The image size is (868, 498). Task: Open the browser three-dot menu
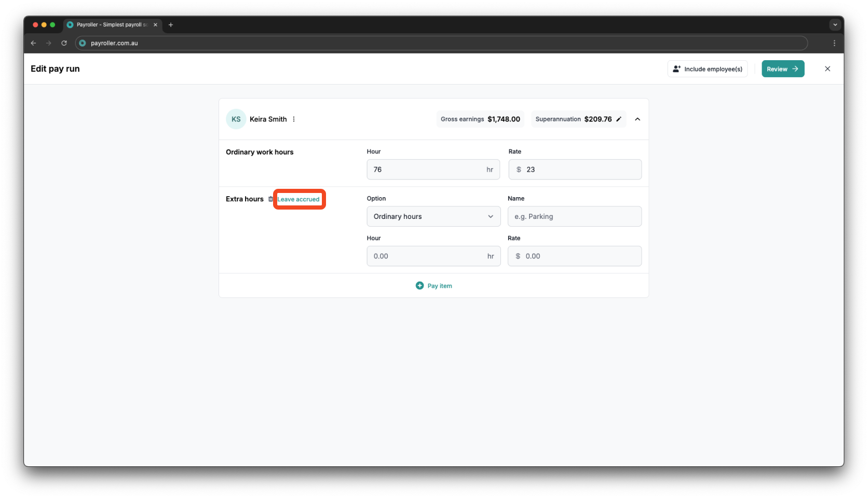(834, 43)
